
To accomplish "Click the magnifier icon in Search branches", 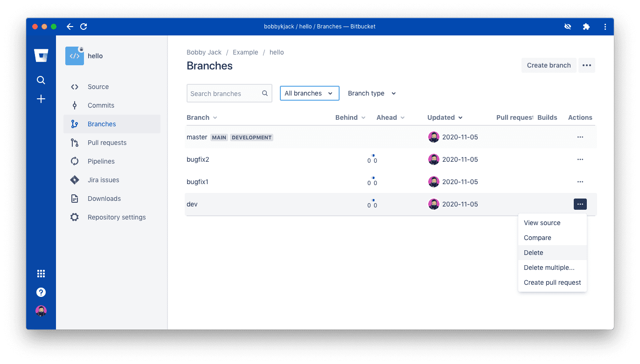I will pos(265,93).
